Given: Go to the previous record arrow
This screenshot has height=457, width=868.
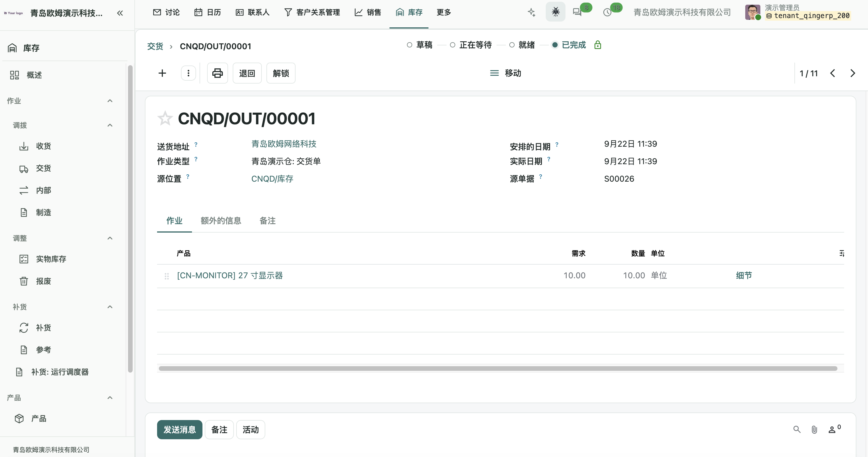Looking at the screenshot, I should (x=832, y=73).
